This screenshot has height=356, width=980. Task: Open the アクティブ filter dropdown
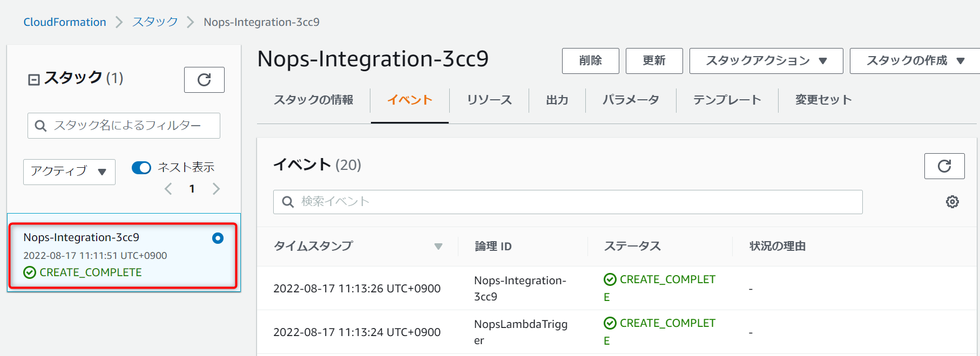click(69, 172)
